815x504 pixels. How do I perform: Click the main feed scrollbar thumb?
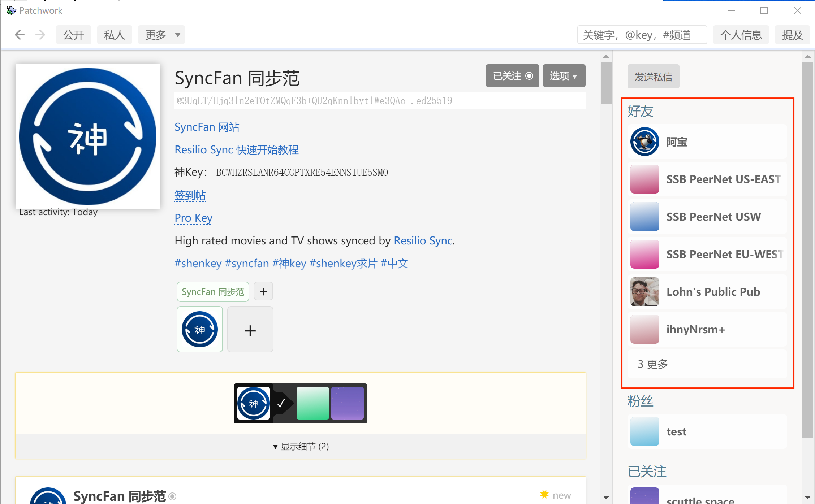click(x=606, y=83)
